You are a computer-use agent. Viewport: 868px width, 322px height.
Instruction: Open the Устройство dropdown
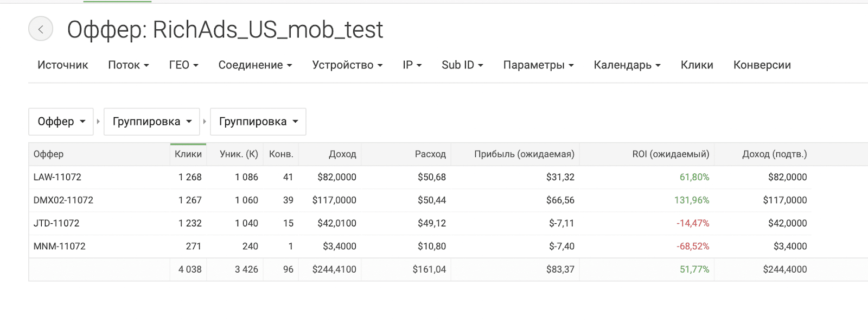tap(348, 65)
